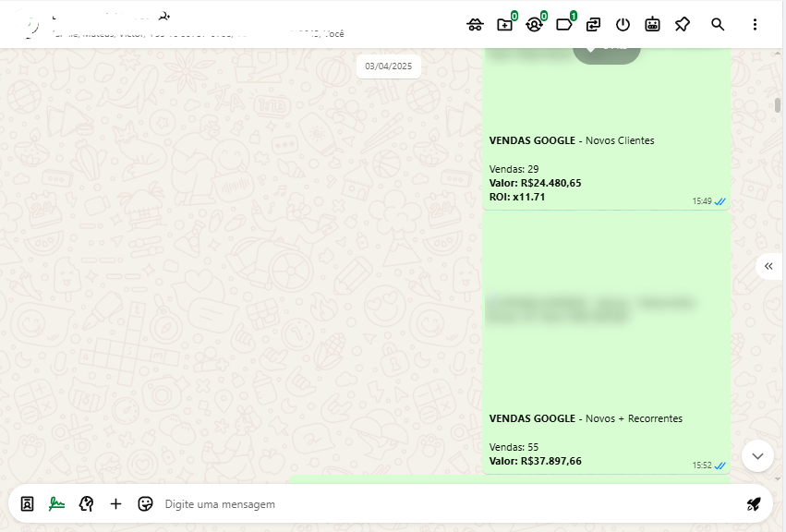Open the chatbot robot icon
786x532 pixels.
point(652,25)
